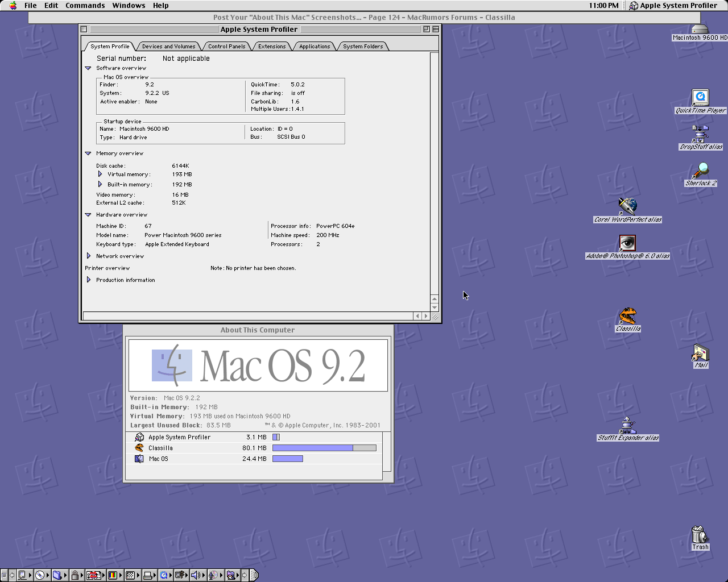Image resolution: width=728 pixels, height=582 pixels.
Task: Open the Apple menu logo
Action: [x=13, y=5]
